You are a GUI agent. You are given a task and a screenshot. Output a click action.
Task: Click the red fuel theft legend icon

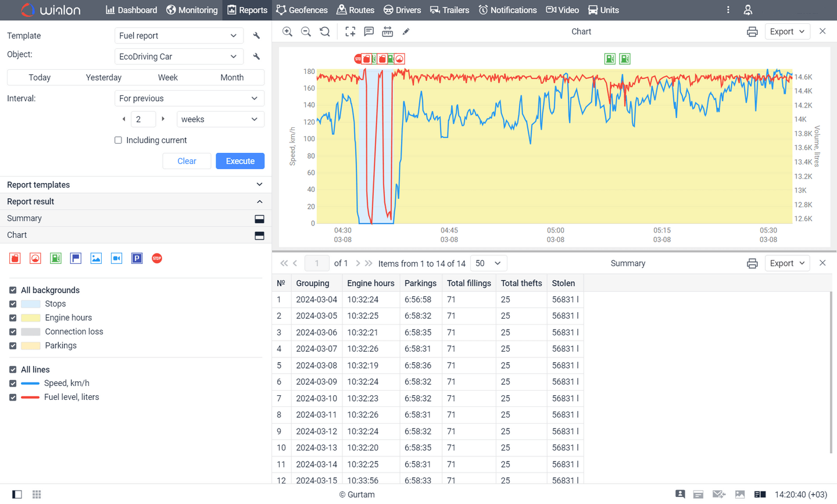[x=15, y=258]
